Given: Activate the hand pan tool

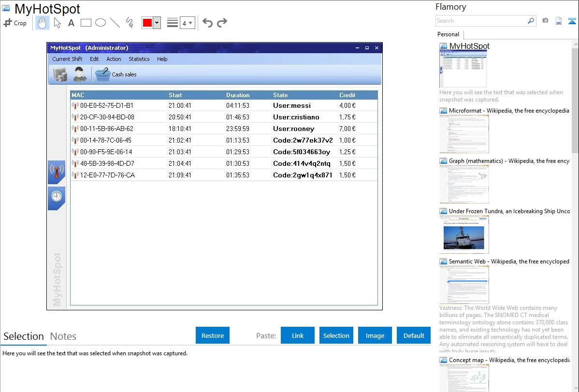Looking at the screenshot, I should pyautogui.click(x=43, y=23).
